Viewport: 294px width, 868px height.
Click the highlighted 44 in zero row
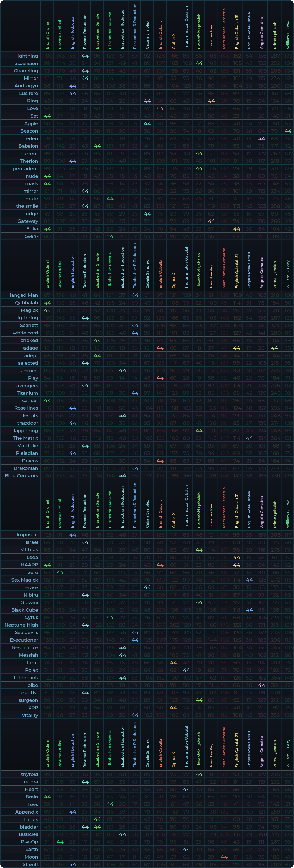[60, 573]
